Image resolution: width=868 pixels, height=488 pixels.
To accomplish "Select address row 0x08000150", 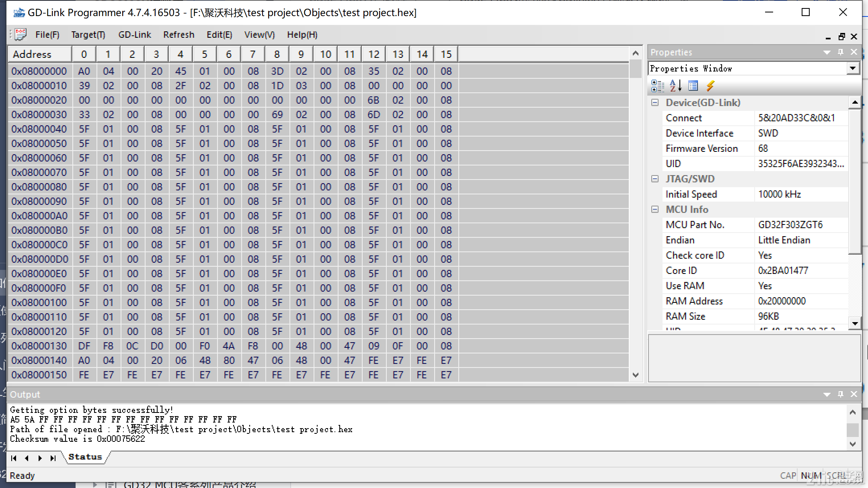I will [x=39, y=375].
